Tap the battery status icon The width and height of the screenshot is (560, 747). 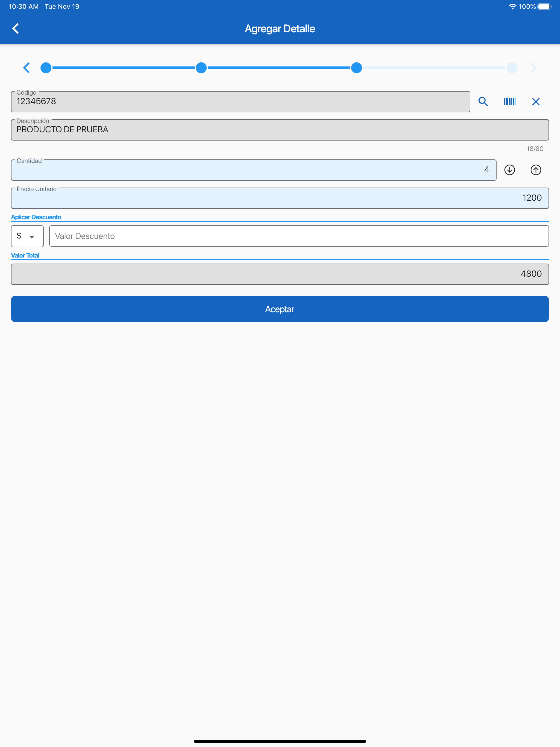[x=544, y=6]
